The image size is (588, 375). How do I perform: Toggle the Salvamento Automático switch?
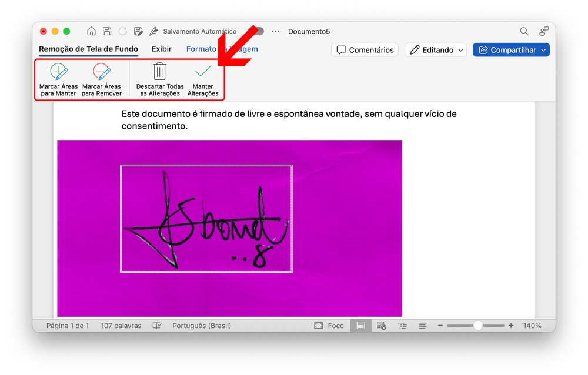point(256,31)
